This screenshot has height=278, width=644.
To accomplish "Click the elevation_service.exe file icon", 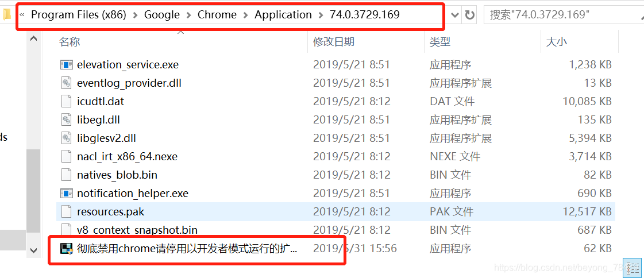I will [66, 64].
